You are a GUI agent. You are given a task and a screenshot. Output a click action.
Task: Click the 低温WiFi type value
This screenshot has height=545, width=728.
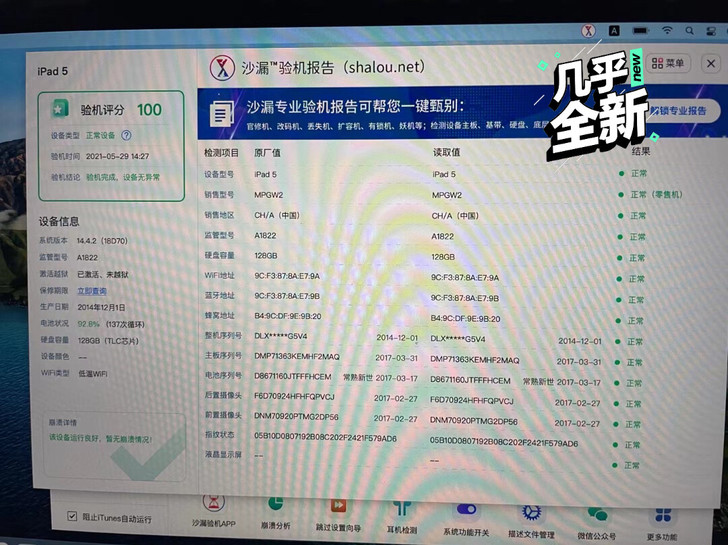(x=93, y=374)
